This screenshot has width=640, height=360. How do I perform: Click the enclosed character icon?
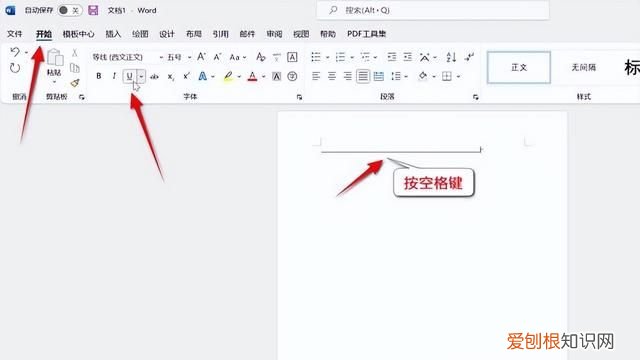click(x=292, y=76)
